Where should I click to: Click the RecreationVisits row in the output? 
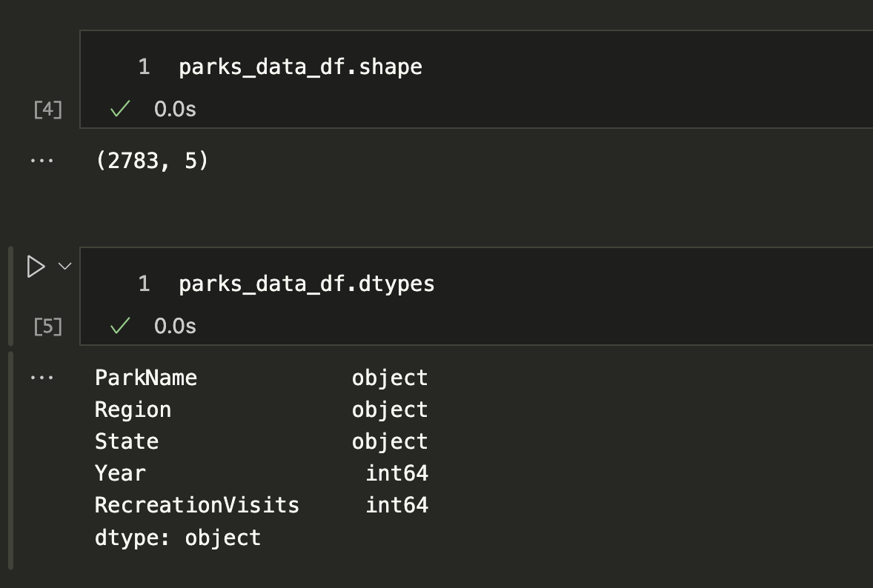[x=196, y=505]
